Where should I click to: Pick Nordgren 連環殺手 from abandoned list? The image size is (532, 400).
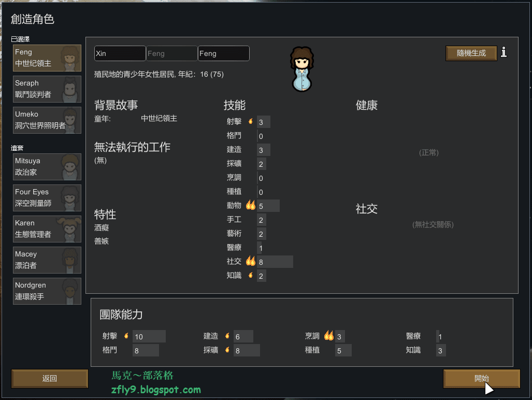point(47,291)
